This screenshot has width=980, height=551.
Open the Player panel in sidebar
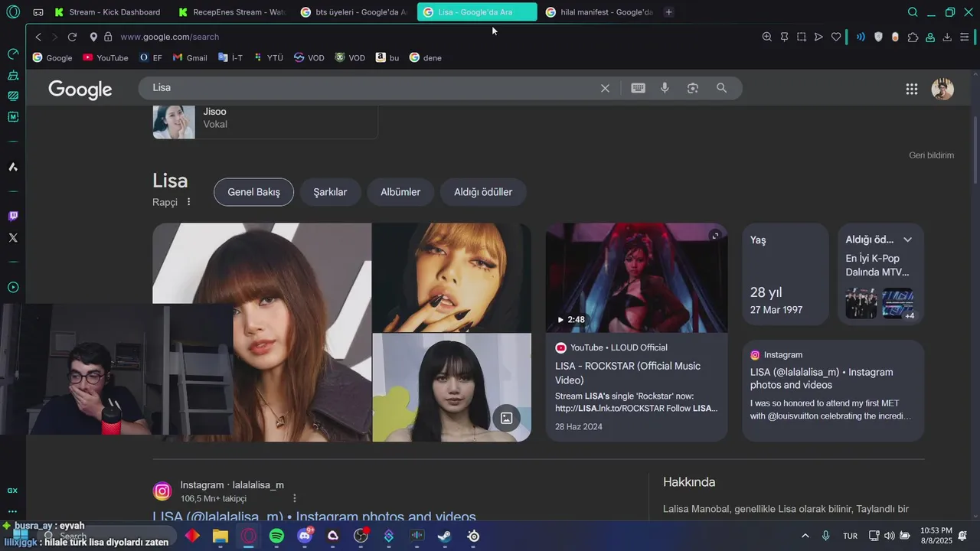pos(13,288)
